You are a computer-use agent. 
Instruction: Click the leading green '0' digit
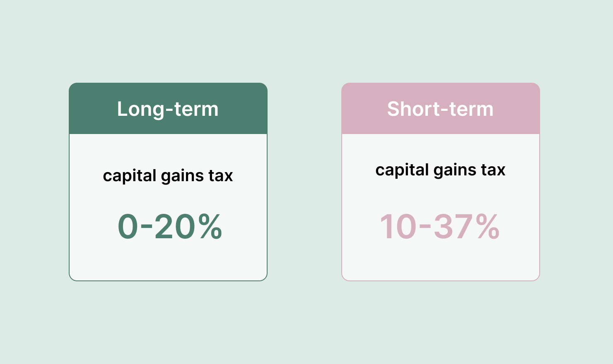pyautogui.click(x=128, y=227)
